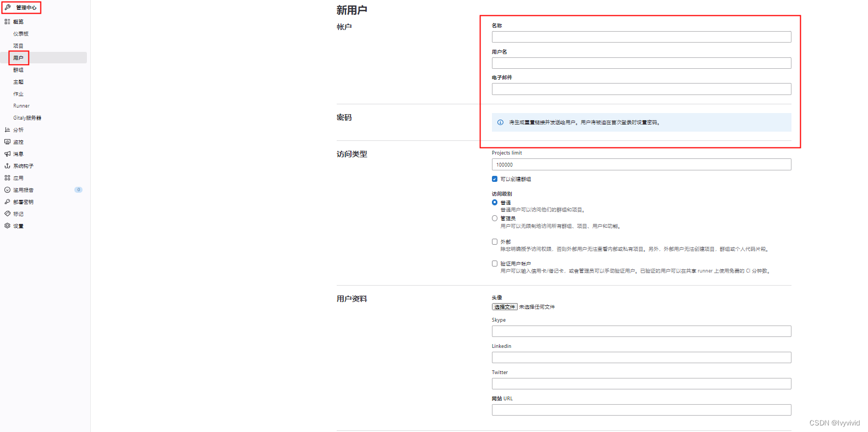Click the 用户资料 section heading
The image size is (868, 432).
[x=351, y=299]
